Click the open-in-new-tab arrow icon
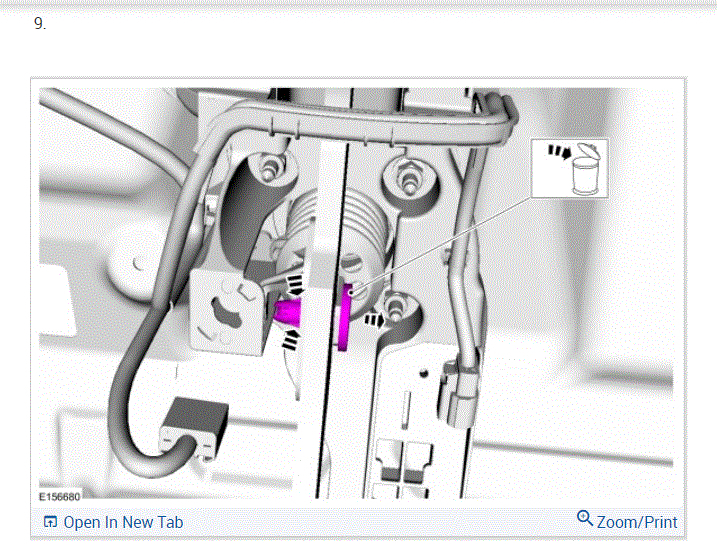717x553 pixels. [x=50, y=521]
